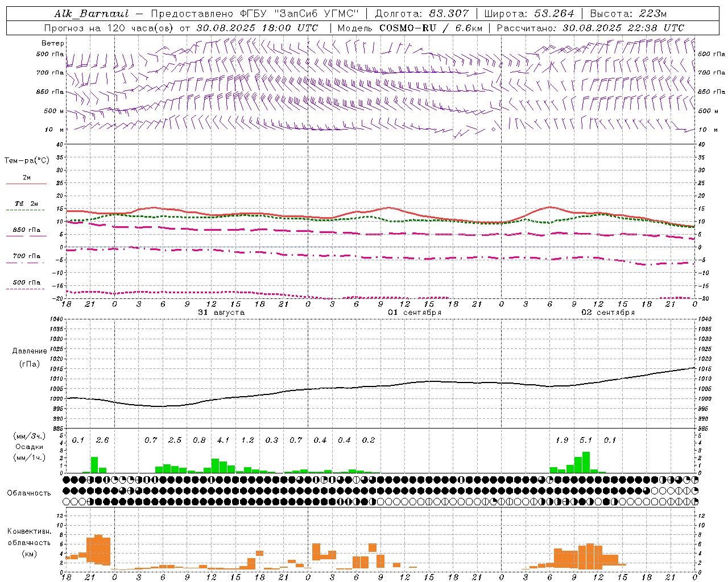
Task: Click the calculation time 30.08.2025 22:38 UTC
Action: [623, 28]
